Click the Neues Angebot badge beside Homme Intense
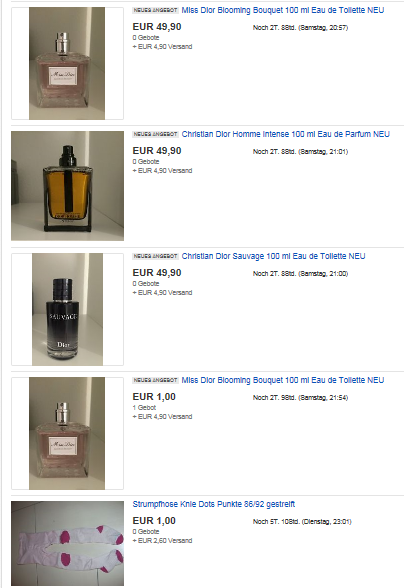Screen dimensions: 404x588 (155, 134)
